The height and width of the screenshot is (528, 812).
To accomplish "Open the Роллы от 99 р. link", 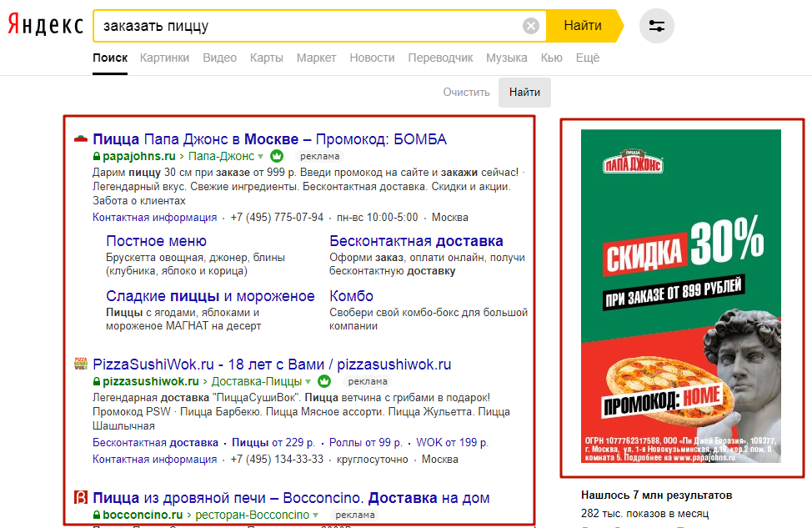I will pyautogui.click(x=366, y=443).
